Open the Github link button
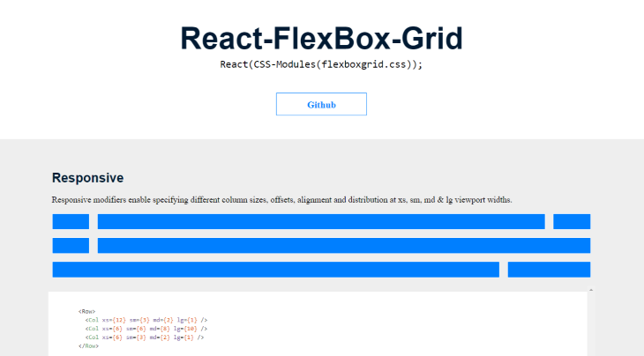The height and width of the screenshot is (356, 644). click(321, 104)
